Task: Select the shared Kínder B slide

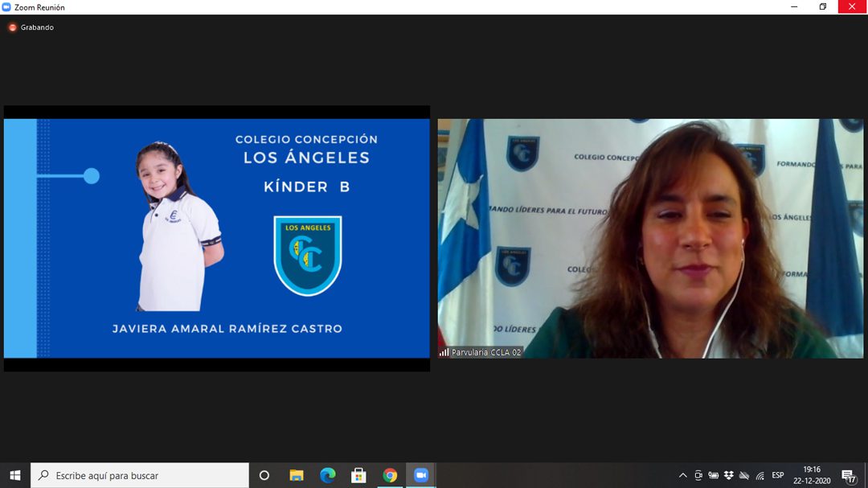Action: (x=217, y=239)
